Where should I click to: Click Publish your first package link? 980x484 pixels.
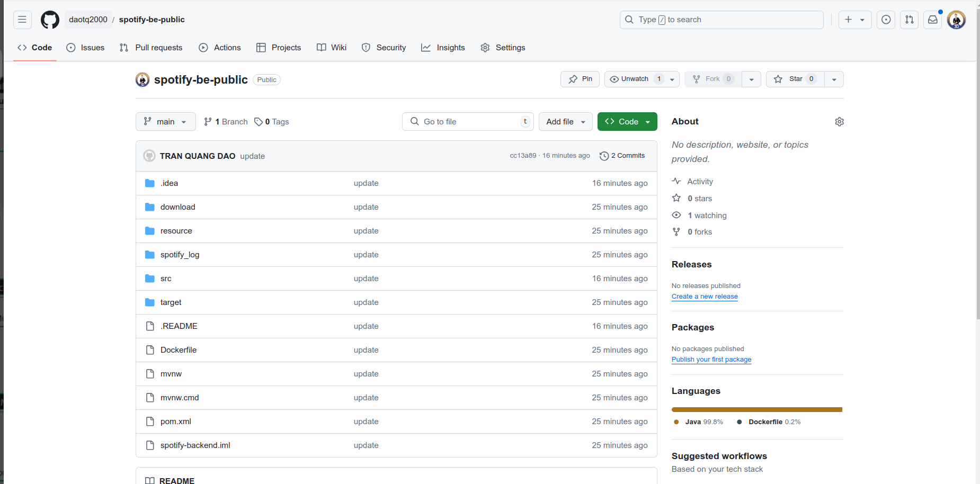[x=711, y=360]
